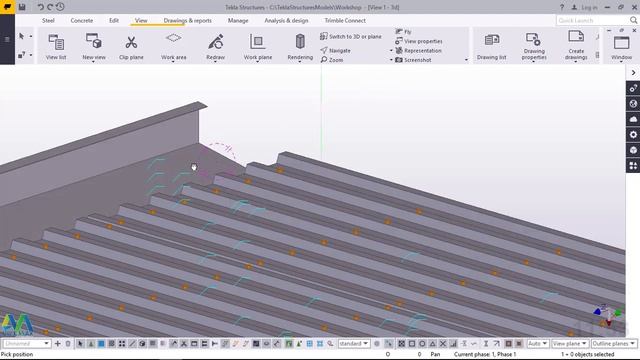Open the four-squares icon in the side pane

[x=633, y=165]
